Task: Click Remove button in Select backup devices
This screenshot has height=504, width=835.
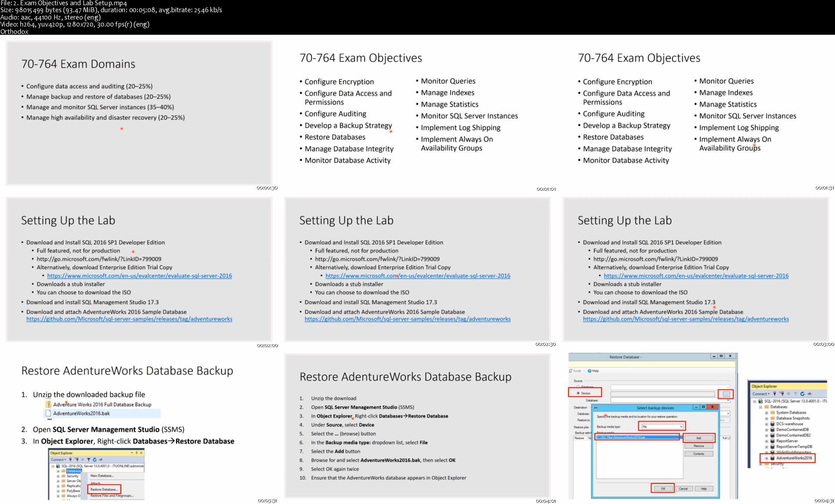Action: (x=698, y=446)
